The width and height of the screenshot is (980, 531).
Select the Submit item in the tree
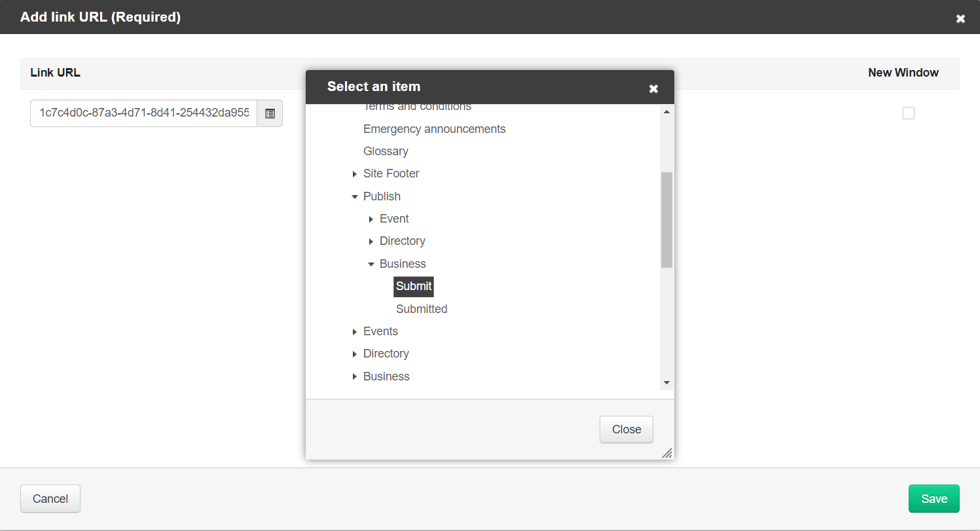click(413, 286)
